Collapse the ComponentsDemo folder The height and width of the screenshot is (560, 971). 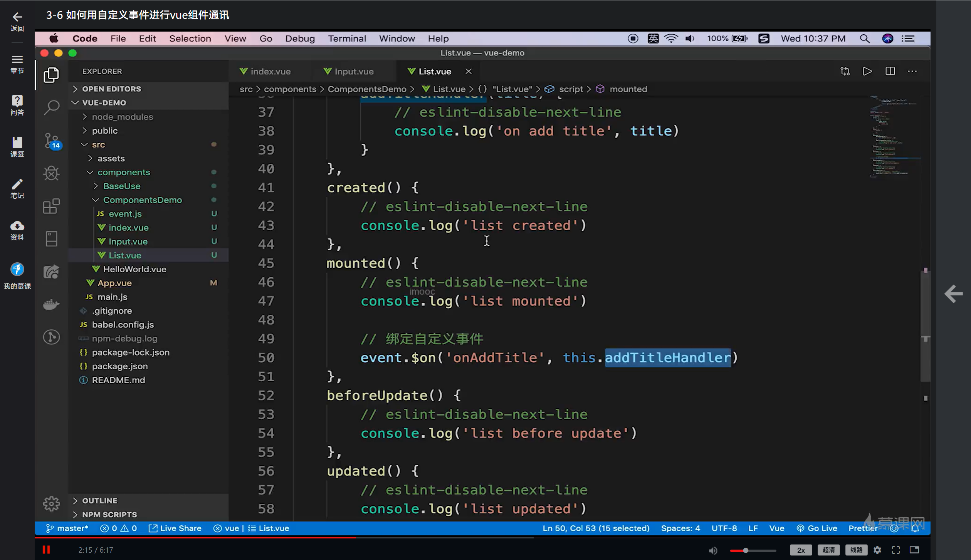coord(142,200)
